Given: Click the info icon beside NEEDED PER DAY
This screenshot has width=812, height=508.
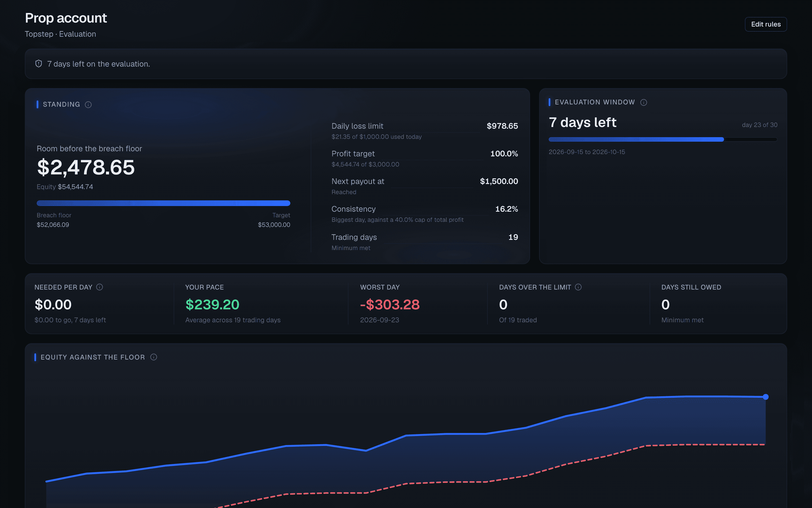Looking at the screenshot, I should tap(100, 287).
